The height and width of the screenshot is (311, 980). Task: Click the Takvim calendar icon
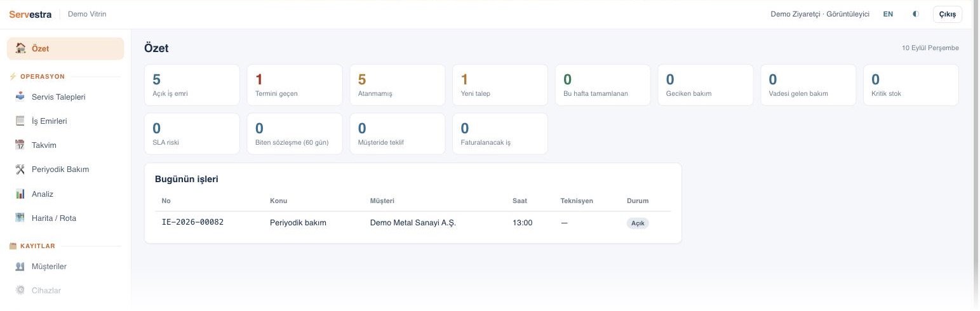click(20, 145)
